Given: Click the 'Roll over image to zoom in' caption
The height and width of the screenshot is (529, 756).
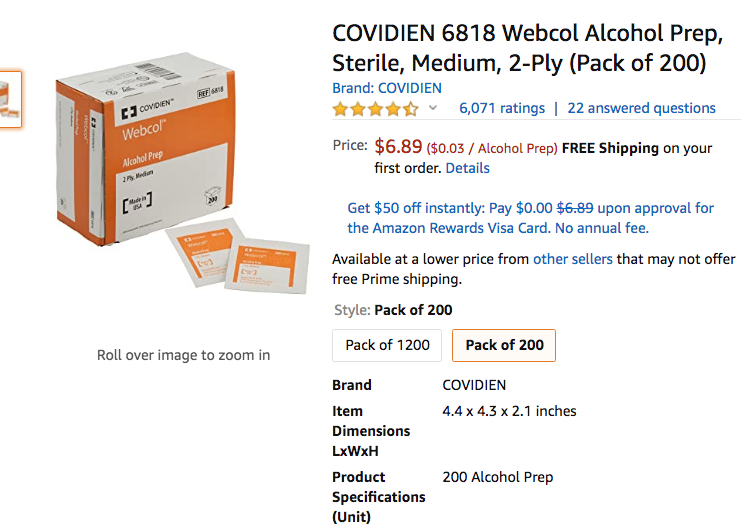Looking at the screenshot, I should click(183, 355).
